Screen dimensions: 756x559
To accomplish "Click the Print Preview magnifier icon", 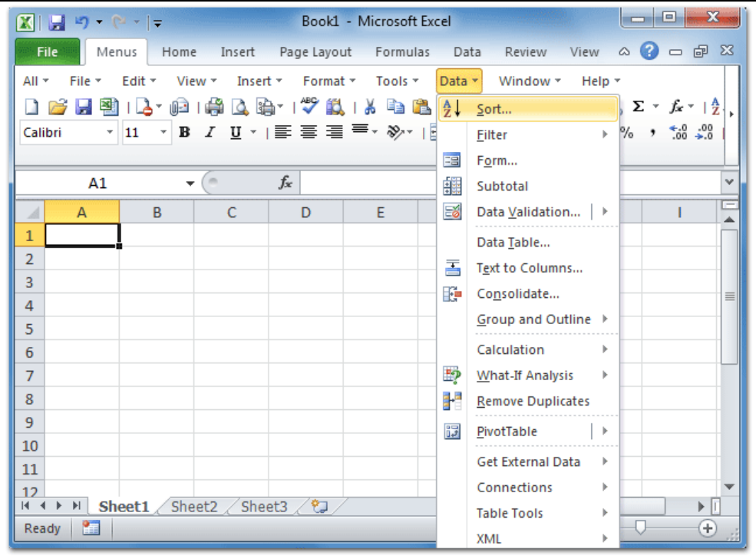I will click(x=239, y=107).
